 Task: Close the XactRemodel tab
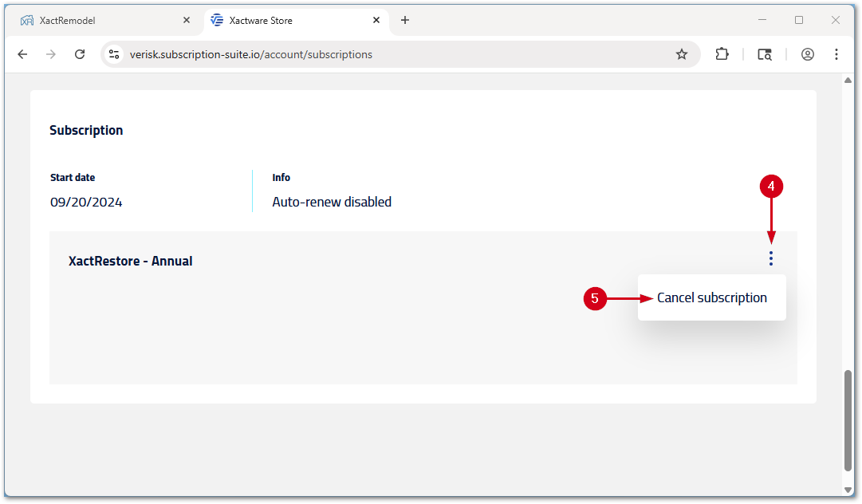pos(186,20)
